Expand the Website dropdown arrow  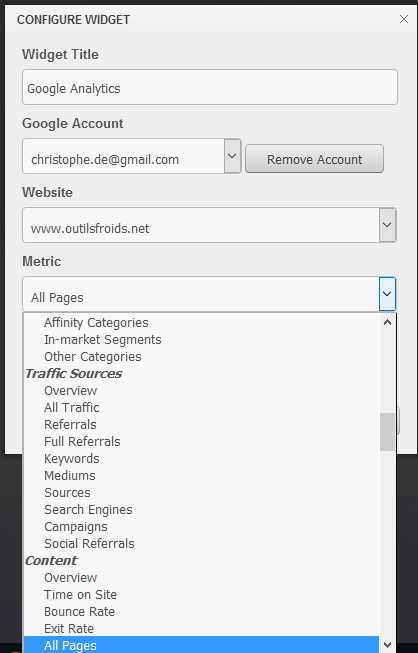click(x=387, y=225)
